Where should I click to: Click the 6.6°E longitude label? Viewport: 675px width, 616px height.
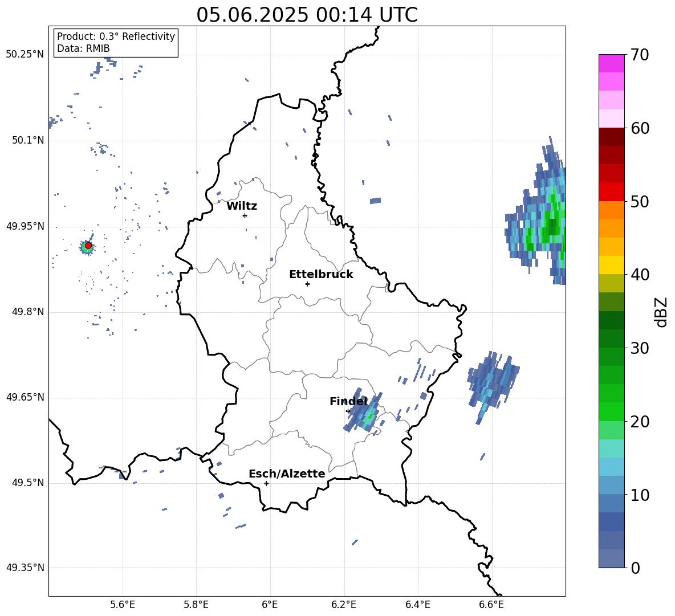click(491, 605)
